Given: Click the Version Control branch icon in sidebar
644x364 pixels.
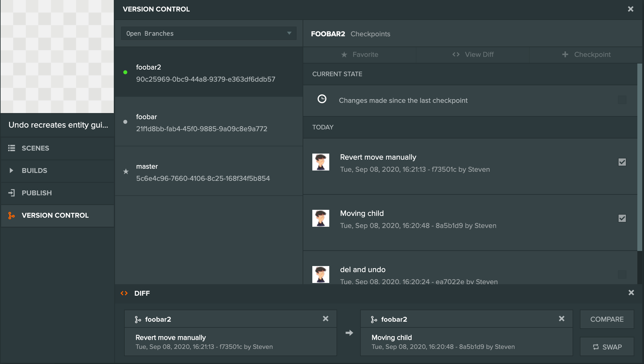Looking at the screenshot, I should click(12, 215).
